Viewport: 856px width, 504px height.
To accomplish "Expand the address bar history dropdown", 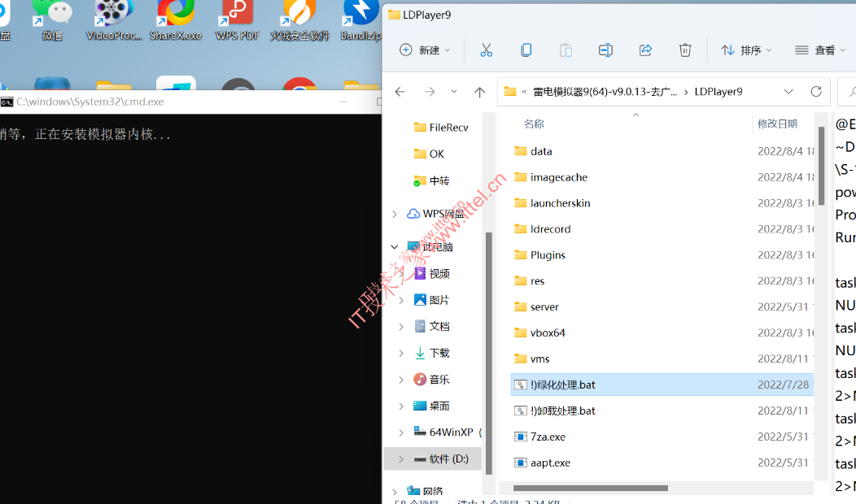I will [x=788, y=92].
